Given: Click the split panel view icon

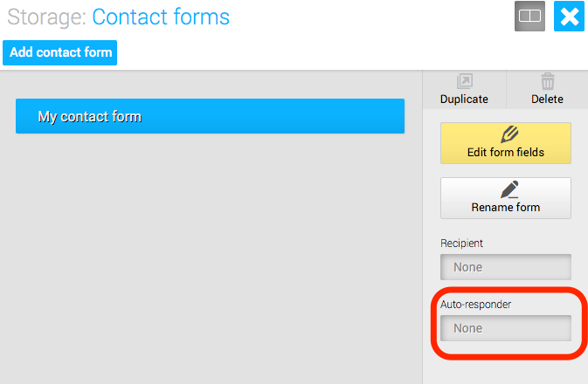Looking at the screenshot, I should 529,16.
